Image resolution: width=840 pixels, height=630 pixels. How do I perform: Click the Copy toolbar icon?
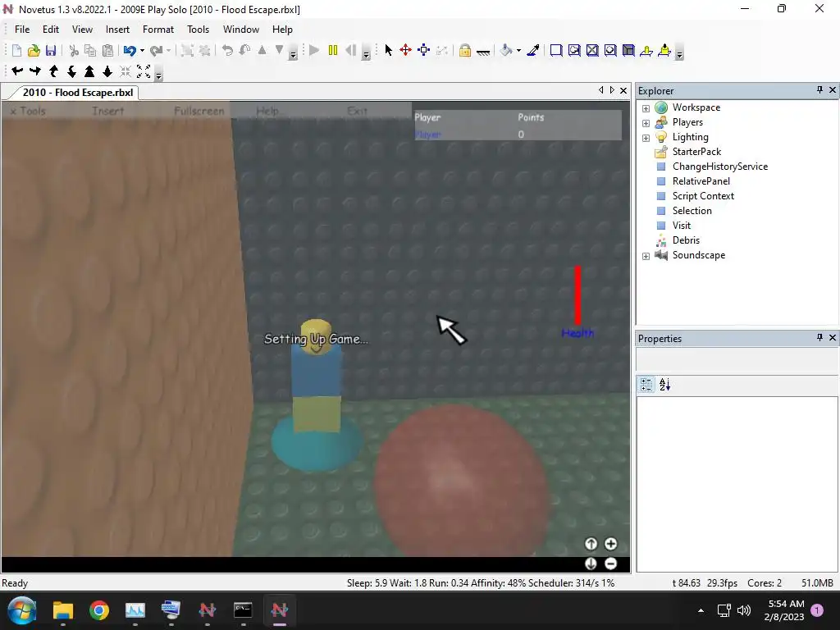coord(90,50)
